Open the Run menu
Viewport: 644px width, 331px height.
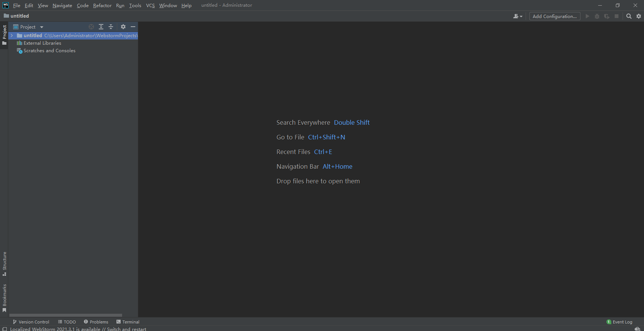pos(120,5)
